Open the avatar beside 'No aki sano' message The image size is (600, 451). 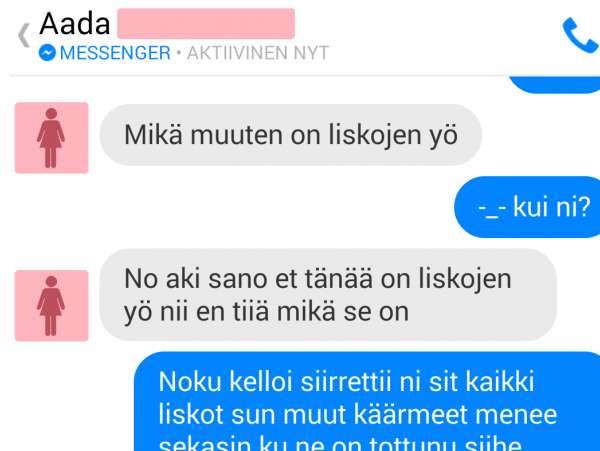click(51, 305)
